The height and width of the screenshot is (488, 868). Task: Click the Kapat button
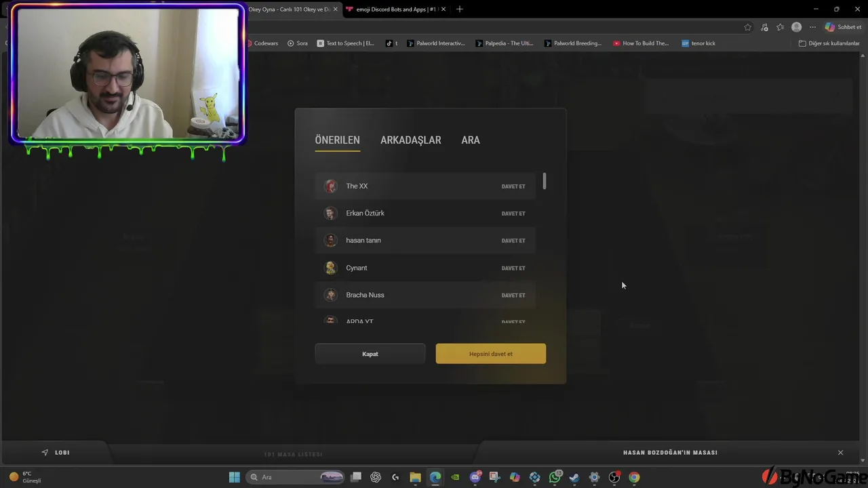tap(370, 354)
